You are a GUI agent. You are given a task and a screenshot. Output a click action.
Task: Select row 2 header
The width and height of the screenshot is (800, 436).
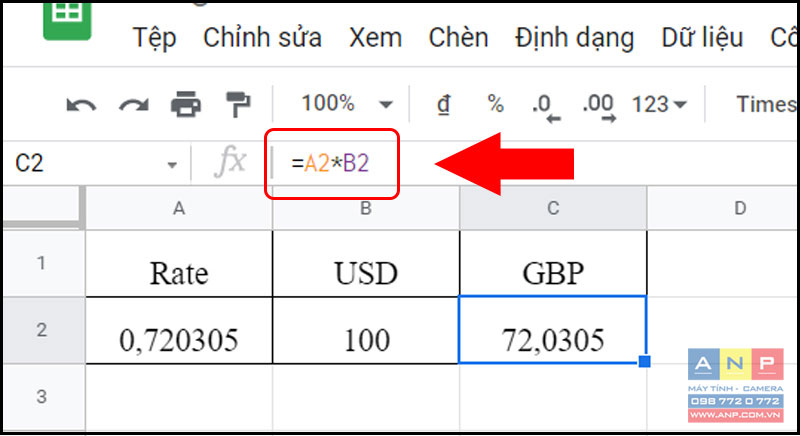42,330
